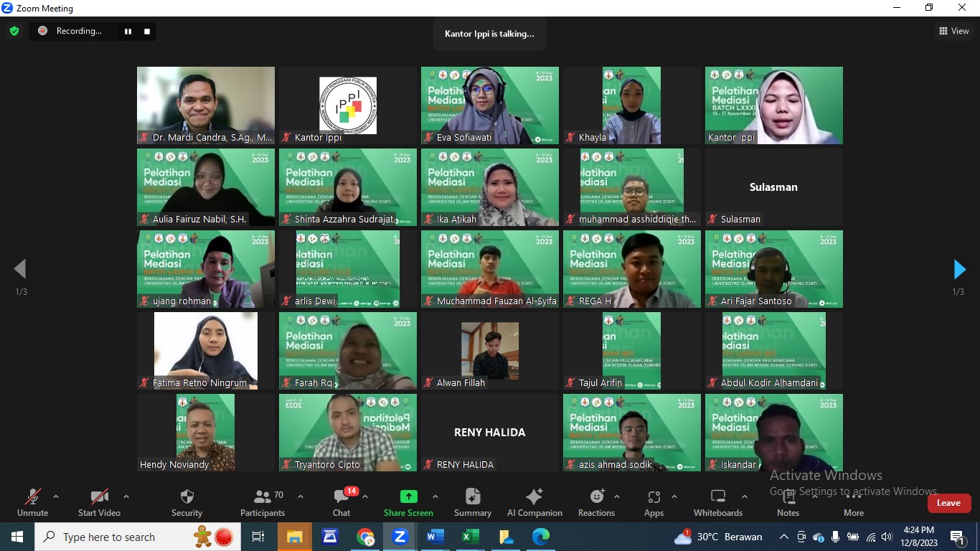Open the system volume control

887,537
